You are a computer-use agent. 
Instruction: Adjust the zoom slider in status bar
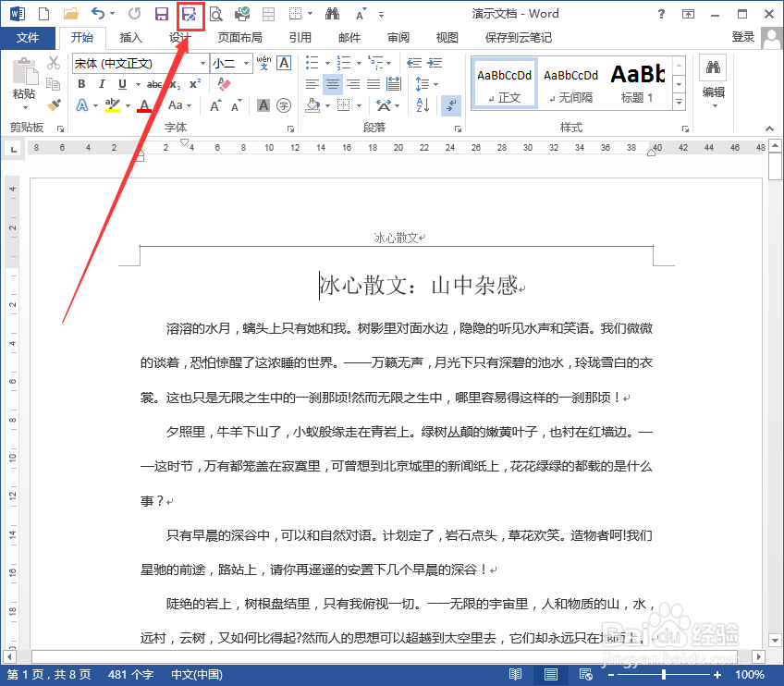(664, 675)
